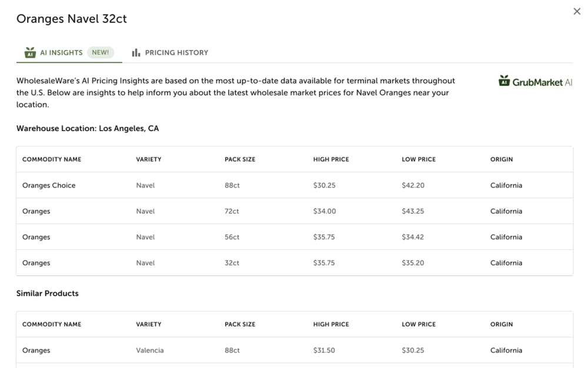Select the Oranges Choice 88ct row
The image size is (588, 368).
[x=295, y=185]
